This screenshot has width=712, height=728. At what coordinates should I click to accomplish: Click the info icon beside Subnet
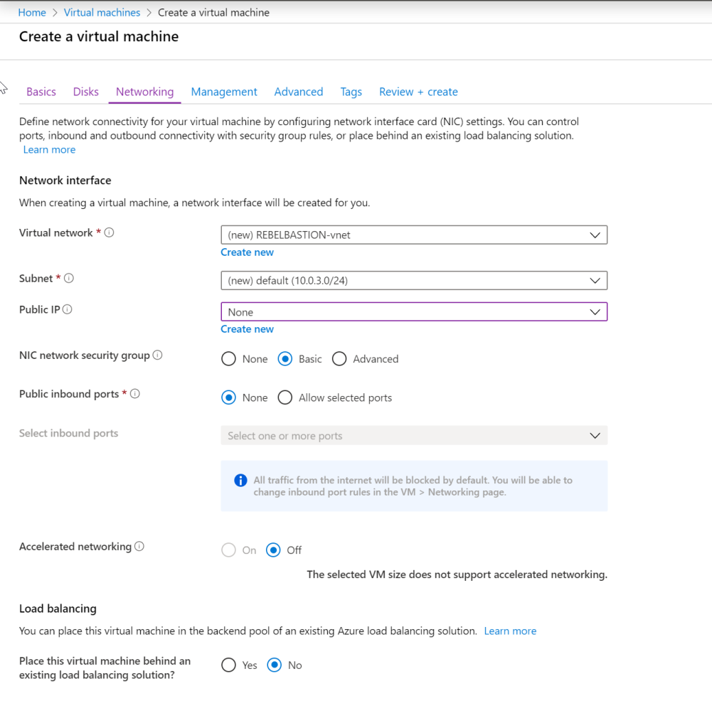(x=68, y=277)
